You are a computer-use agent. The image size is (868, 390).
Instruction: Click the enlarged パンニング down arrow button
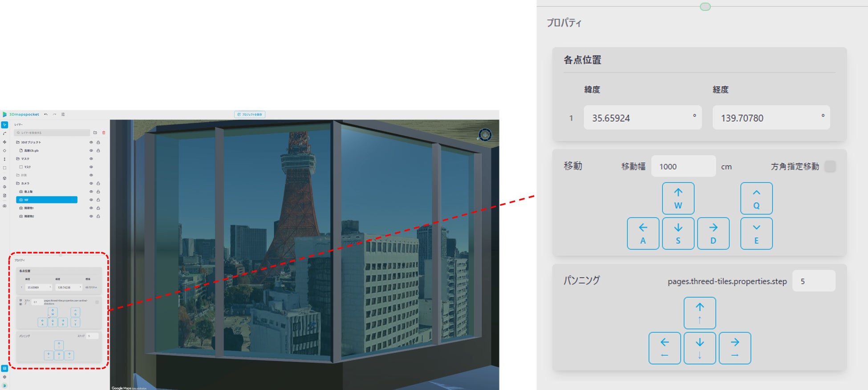pyautogui.click(x=700, y=348)
